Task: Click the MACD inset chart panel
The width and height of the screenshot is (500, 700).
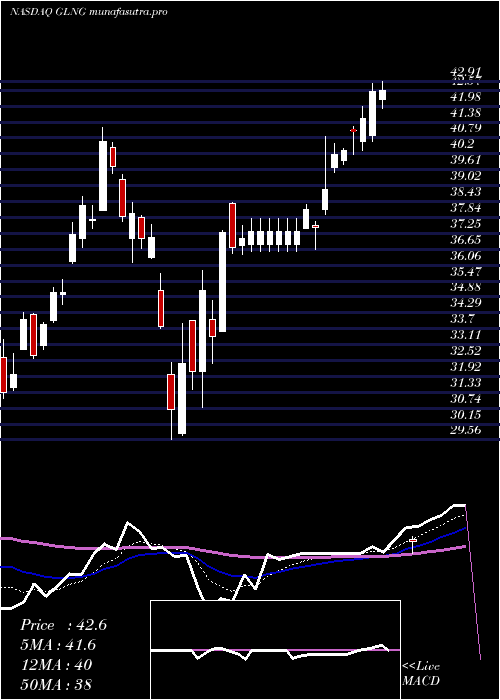Action: 275,650
